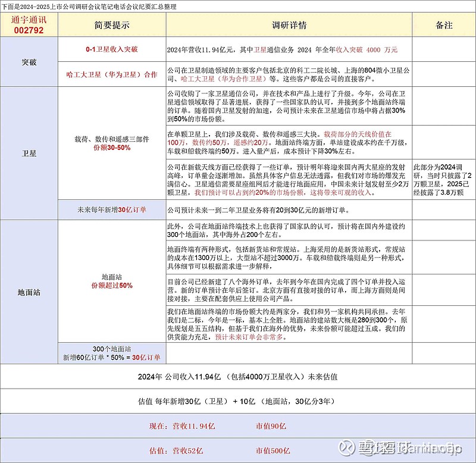Click the 此部分为2024调研 remark cell
This screenshot has height=463, width=476.
tap(444, 180)
